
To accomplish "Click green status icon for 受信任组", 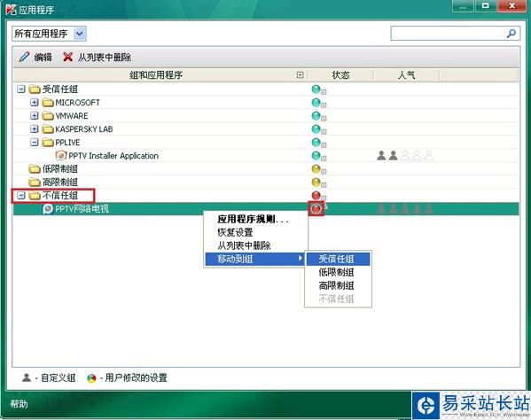I will pyautogui.click(x=316, y=89).
